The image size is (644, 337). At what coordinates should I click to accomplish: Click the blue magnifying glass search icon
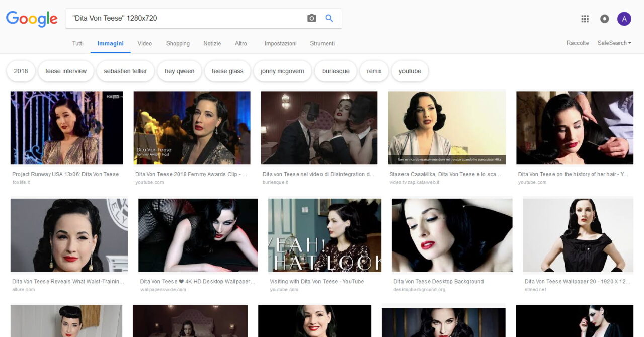click(x=329, y=18)
